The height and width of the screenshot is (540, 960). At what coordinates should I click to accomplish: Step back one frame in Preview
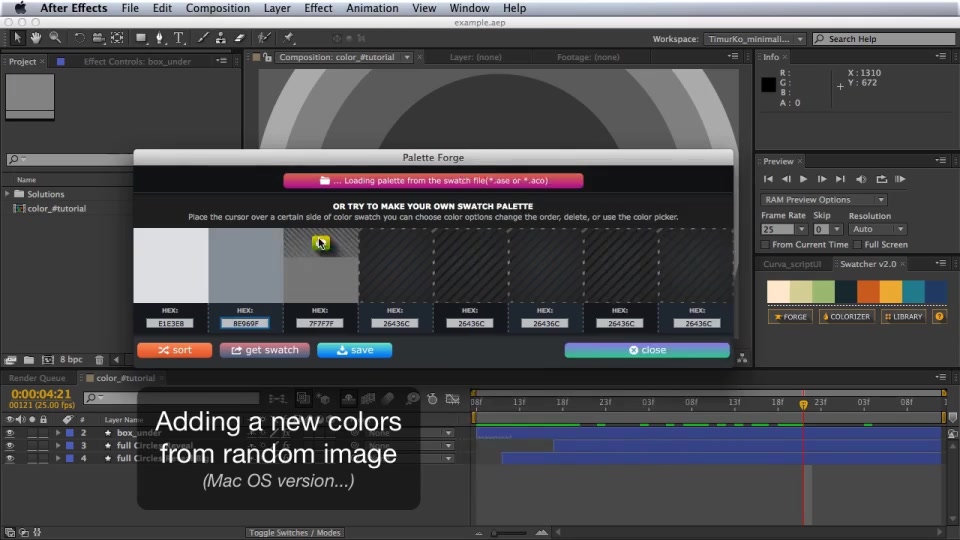786,179
